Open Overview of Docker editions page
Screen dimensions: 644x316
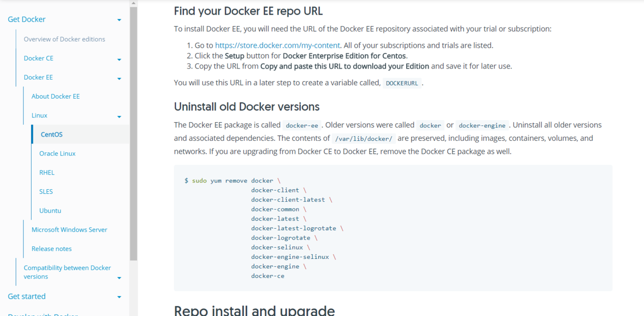tap(64, 39)
